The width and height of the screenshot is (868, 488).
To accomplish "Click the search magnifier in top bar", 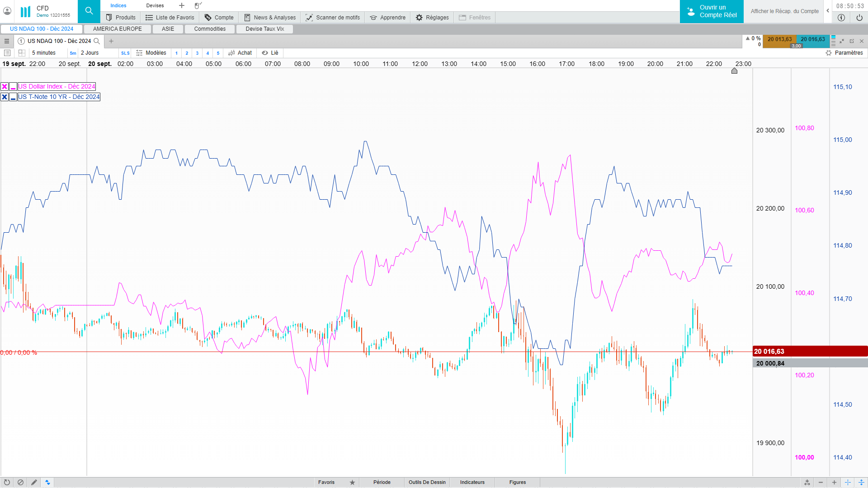I will pyautogui.click(x=89, y=11).
